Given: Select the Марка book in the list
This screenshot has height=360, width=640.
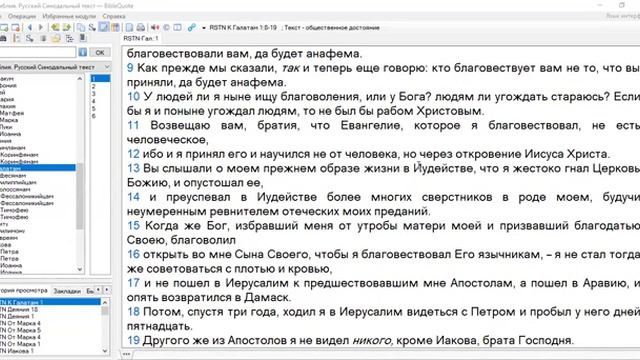Looking at the screenshot, I should coord(10,120).
